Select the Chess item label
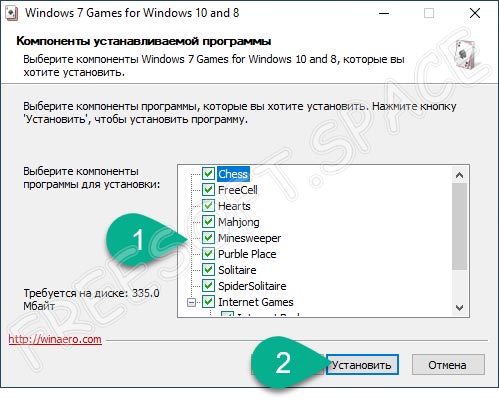Image resolution: width=499 pixels, height=405 pixels. [x=233, y=174]
